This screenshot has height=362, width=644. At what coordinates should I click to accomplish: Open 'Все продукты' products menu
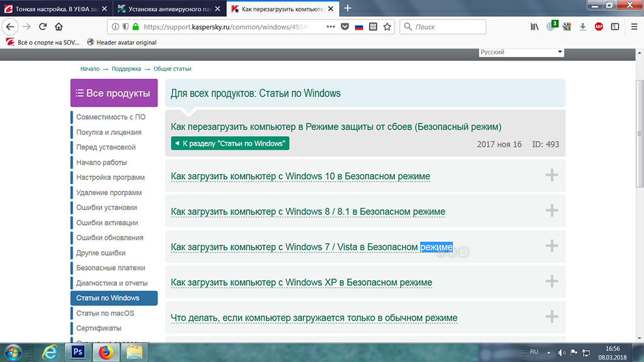point(114,93)
